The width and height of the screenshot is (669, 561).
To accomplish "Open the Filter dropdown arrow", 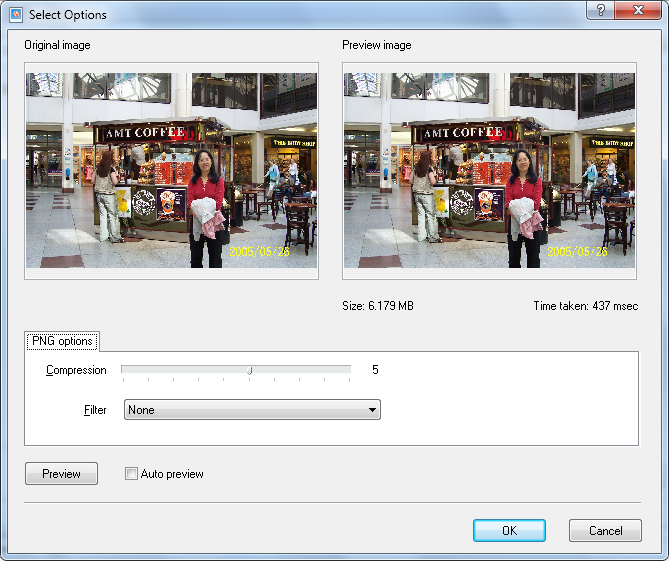I will click(372, 410).
